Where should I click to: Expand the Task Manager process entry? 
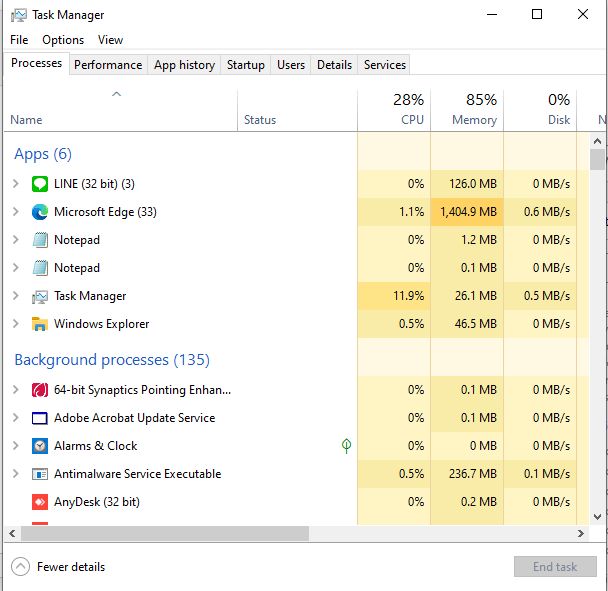16,296
